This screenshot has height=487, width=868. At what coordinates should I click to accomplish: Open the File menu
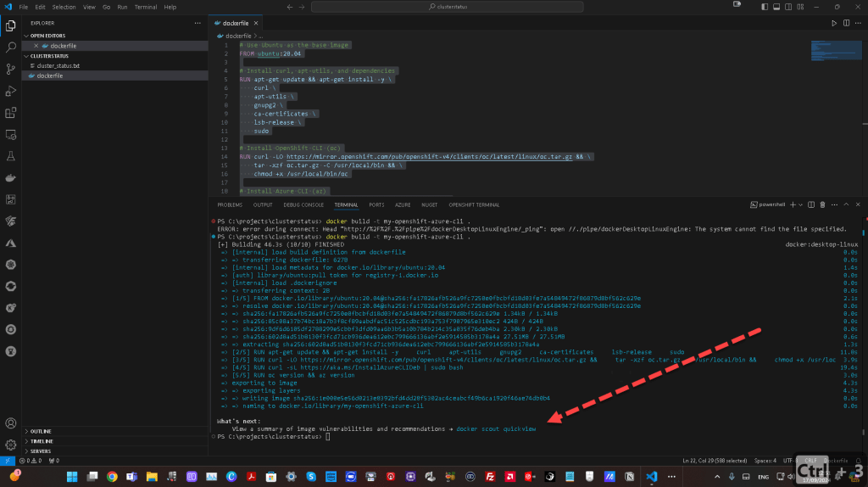23,7
